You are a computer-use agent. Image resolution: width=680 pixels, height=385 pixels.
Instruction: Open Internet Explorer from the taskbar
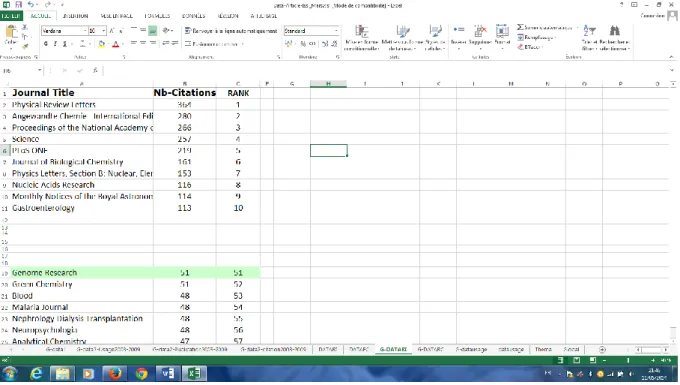click(36, 373)
